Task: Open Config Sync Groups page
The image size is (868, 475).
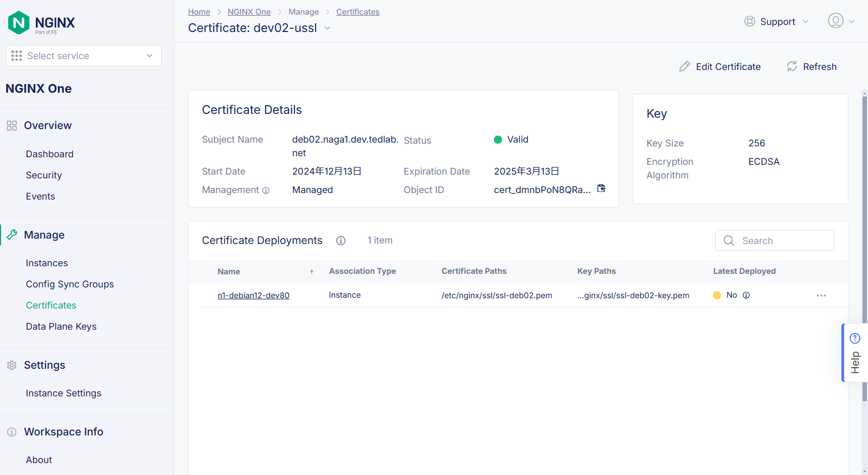Action: (x=70, y=284)
